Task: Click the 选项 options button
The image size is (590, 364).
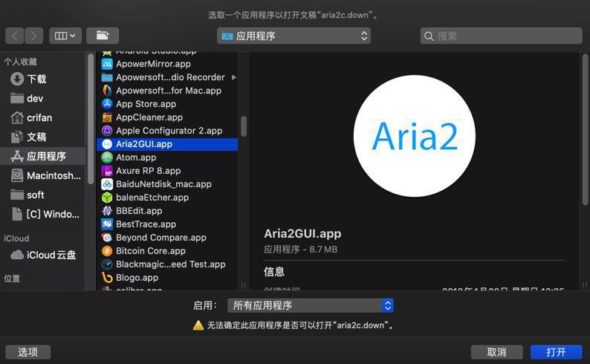Action: (x=27, y=352)
